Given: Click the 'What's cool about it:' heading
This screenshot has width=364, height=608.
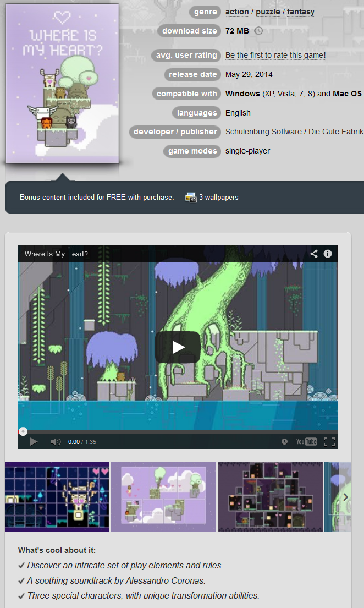Looking at the screenshot, I should 57,550.
